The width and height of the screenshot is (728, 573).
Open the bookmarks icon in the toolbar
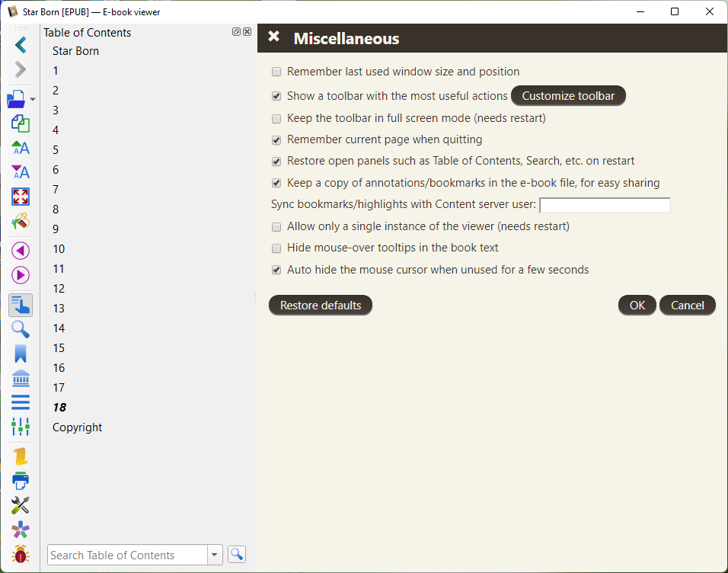click(21, 354)
